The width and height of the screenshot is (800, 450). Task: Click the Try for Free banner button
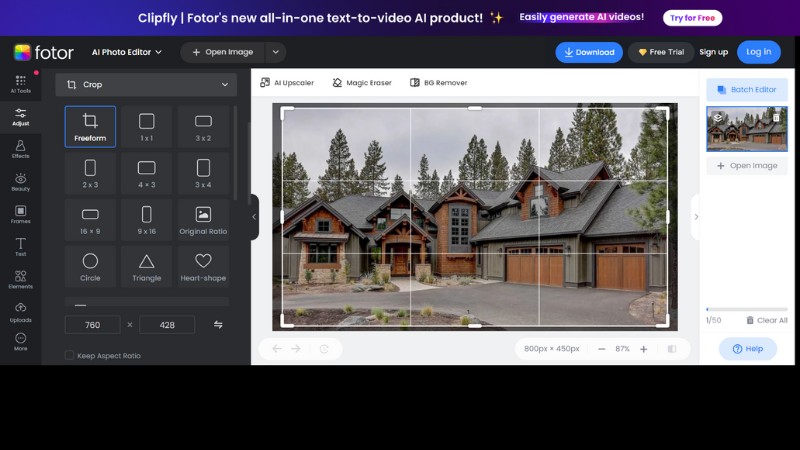(x=692, y=18)
